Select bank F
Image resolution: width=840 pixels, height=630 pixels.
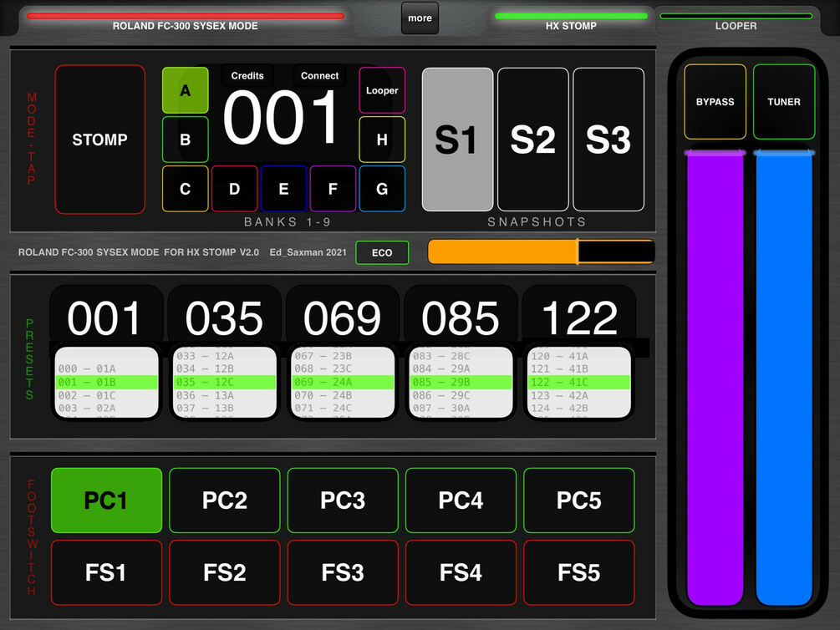coord(333,189)
